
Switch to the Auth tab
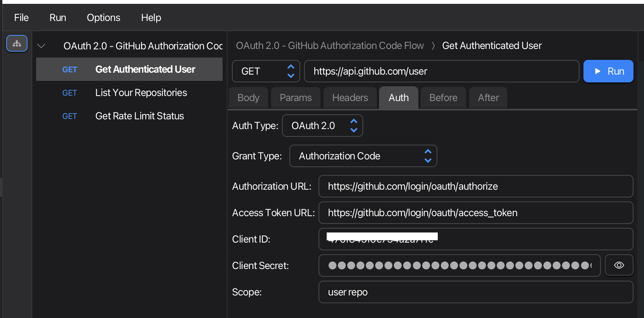[399, 98]
